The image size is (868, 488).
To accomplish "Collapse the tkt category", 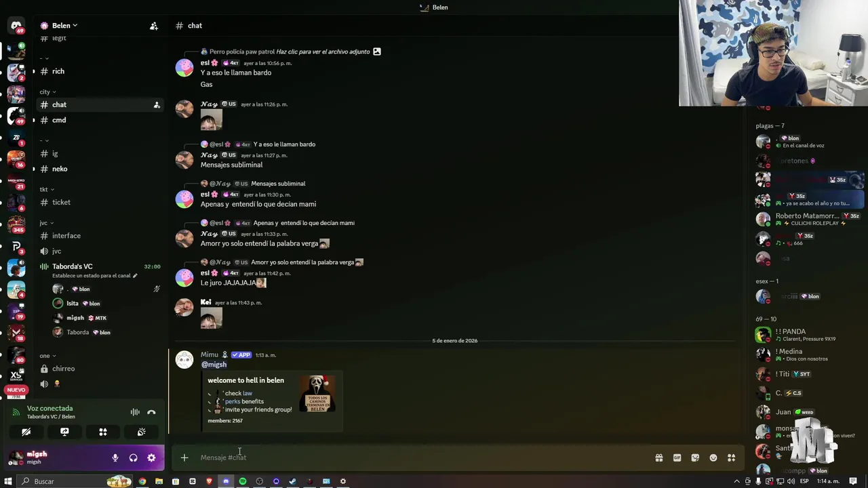I will pyautogui.click(x=47, y=190).
